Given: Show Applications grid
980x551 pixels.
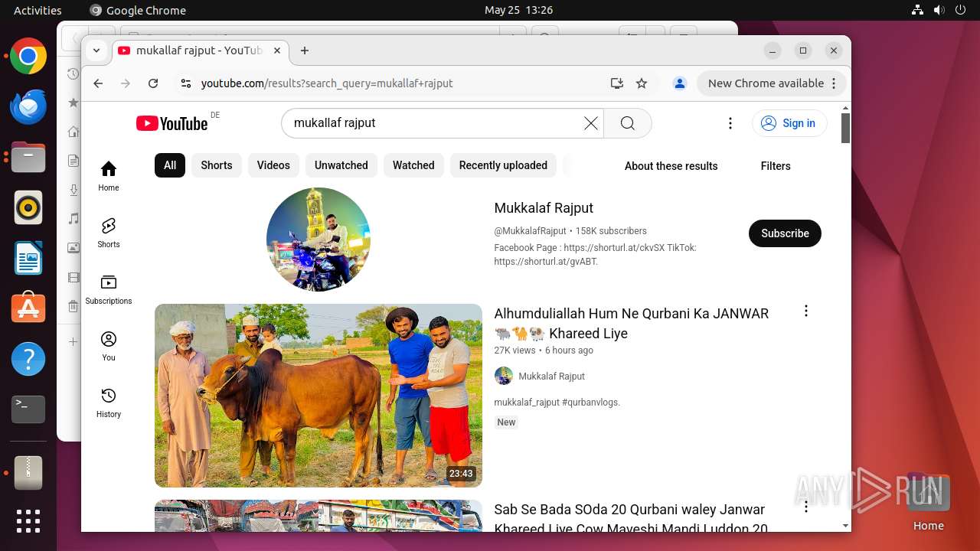Looking at the screenshot, I should [x=28, y=521].
